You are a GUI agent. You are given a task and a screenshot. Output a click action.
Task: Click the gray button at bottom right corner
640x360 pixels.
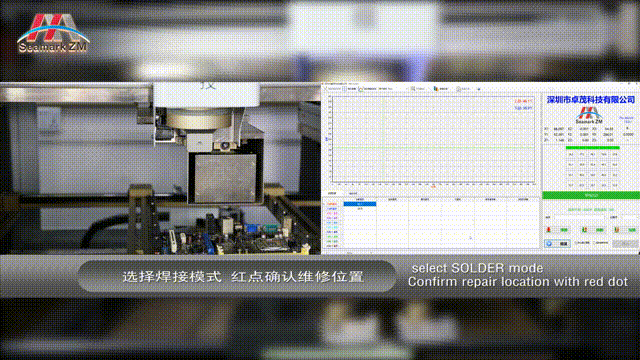click(625, 244)
